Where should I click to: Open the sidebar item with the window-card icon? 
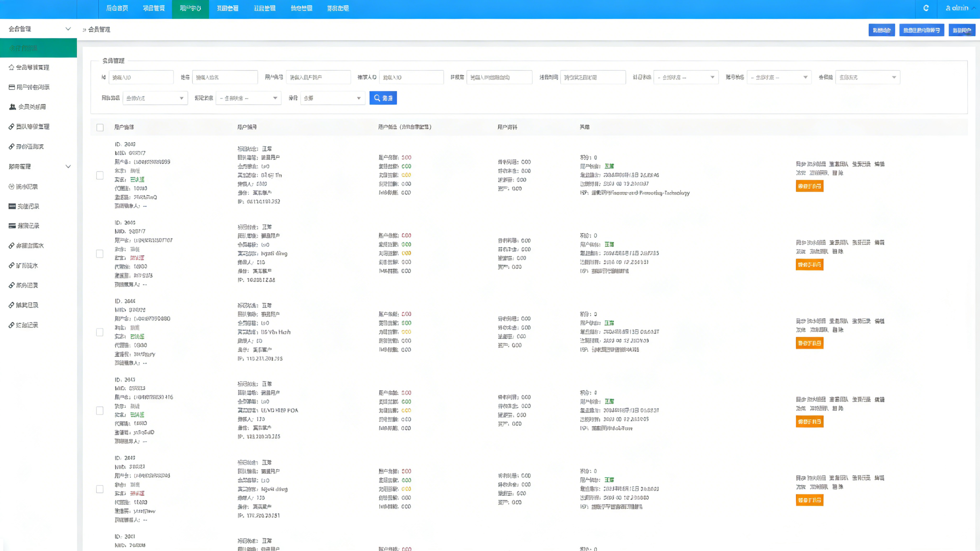[x=29, y=87]
